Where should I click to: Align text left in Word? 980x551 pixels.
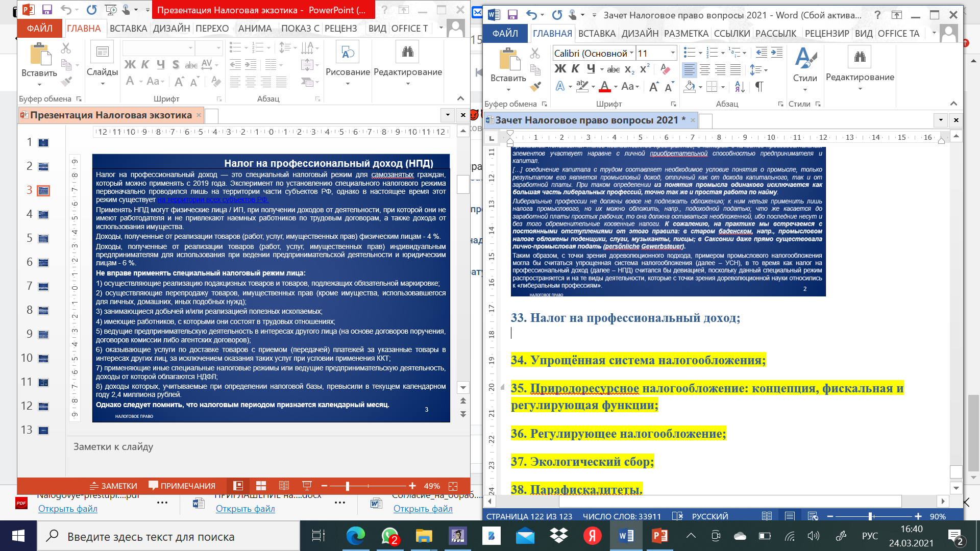tap(690, 70)
